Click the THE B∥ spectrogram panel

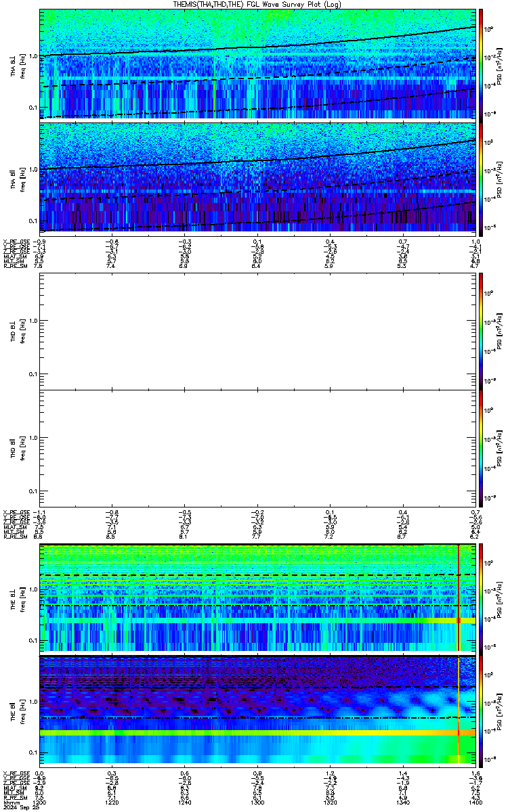pyautogui.click(x=257, y=710)
